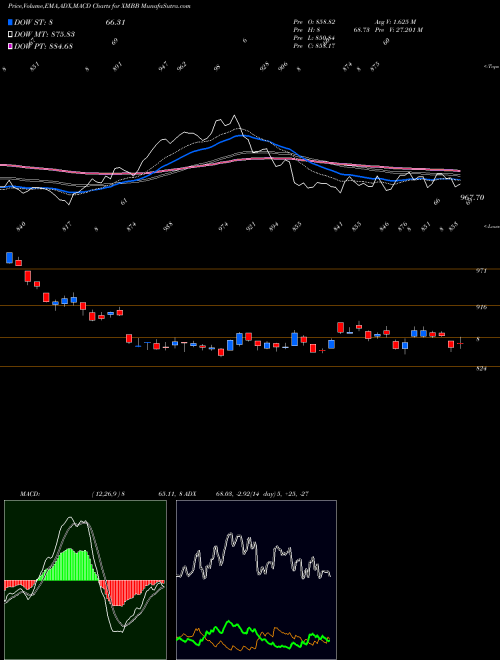Click the '967.70' price label on EMA chart
Image resolution: width=500 pixels, height=660 pixels.
tap(472, 197)
